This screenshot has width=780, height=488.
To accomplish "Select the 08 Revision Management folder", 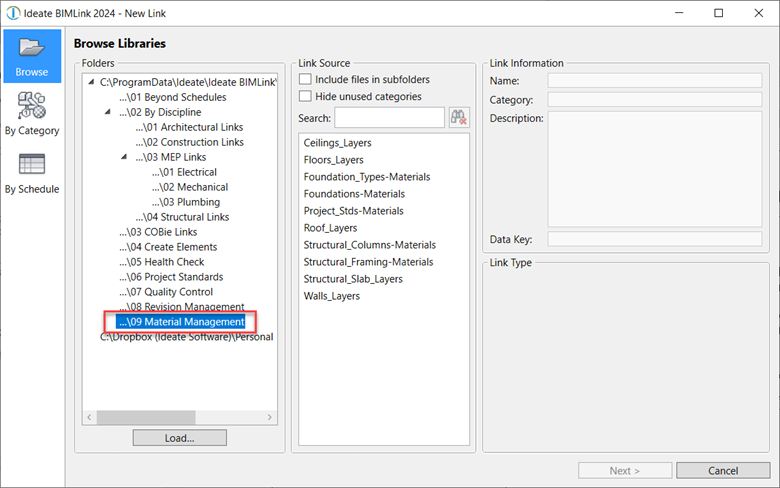I will coord(182,306).
